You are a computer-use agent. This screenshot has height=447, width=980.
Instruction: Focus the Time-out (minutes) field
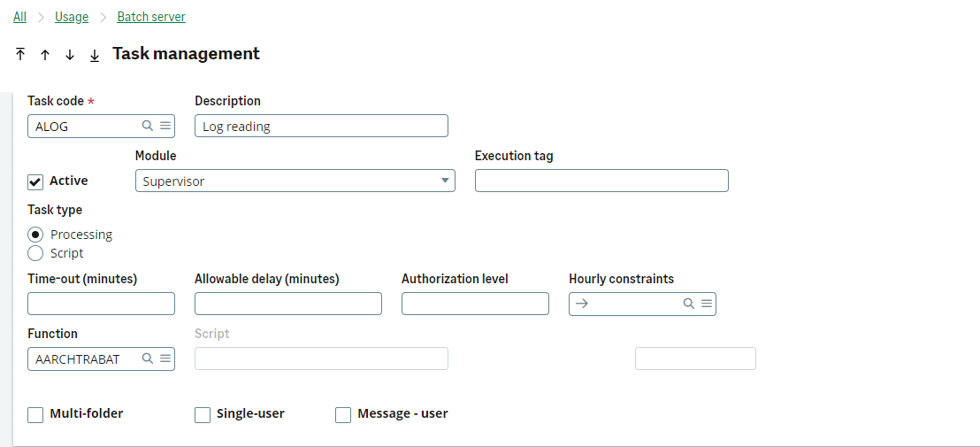coord(101,304)
